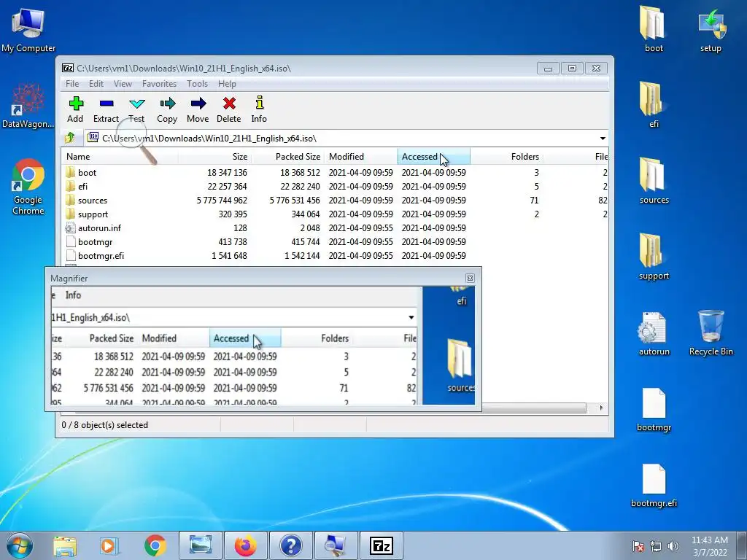Select bootmgr.efi in the archive list
The height and width of the screenshot is (560, 747).
coord(101,256)
